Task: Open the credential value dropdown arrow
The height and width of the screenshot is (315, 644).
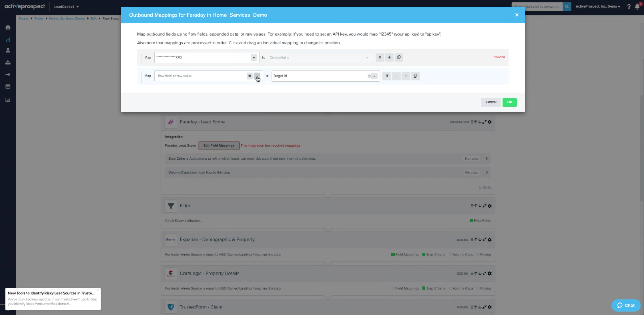Action: tap(254, 58)
